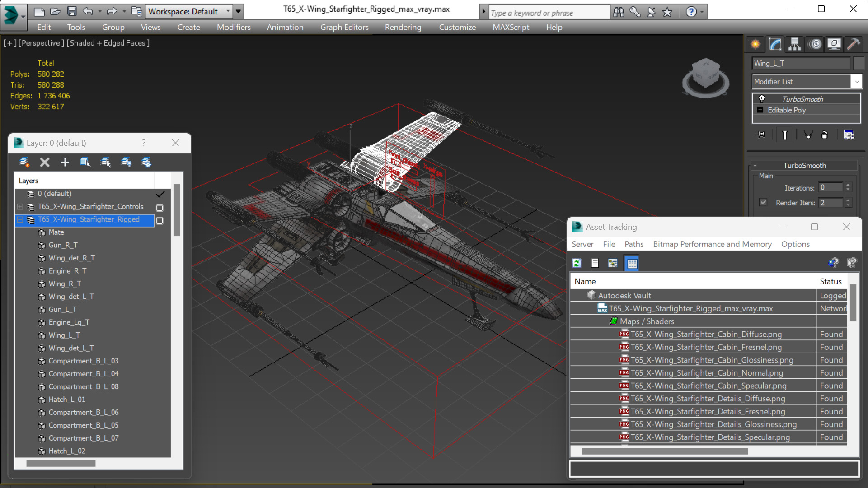Undo the last action arrow icon

coord(88,11)
